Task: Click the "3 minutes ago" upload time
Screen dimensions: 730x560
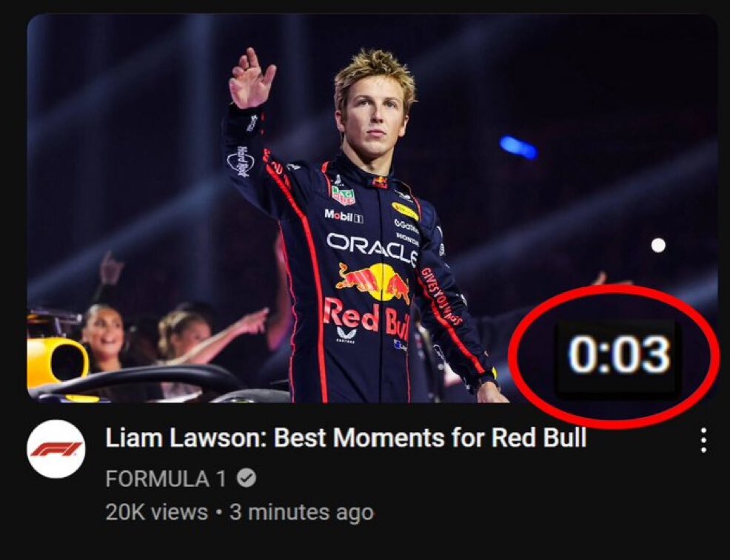Action: point(301,511)
